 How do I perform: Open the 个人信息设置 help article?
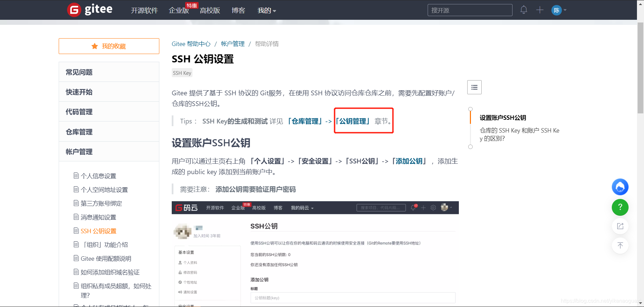tap(98, 176)
